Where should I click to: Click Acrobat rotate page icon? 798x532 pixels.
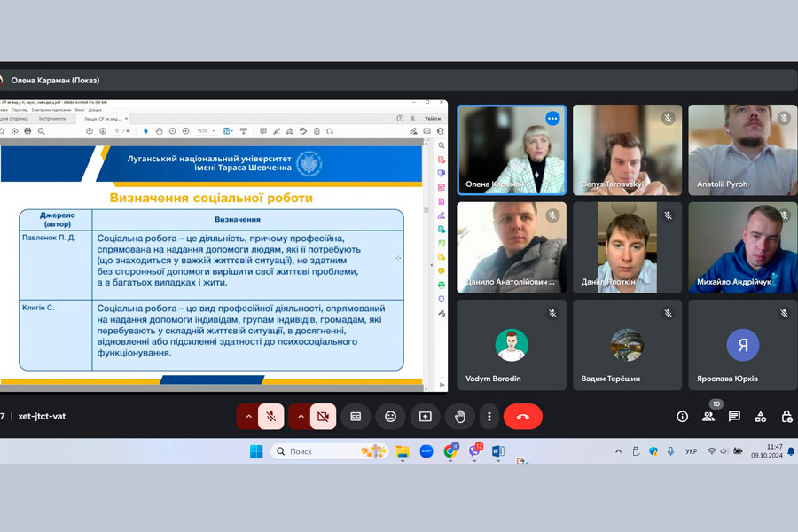(x=330, y=131)
